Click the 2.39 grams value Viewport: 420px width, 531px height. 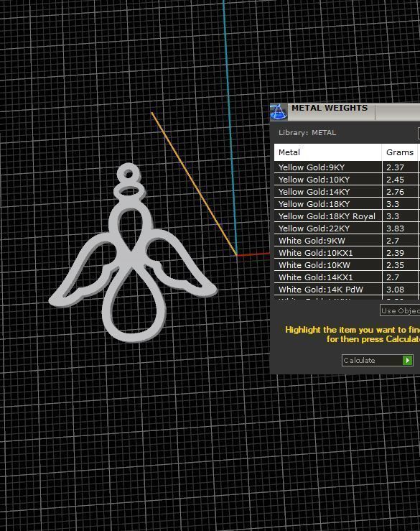coord(395,253)
